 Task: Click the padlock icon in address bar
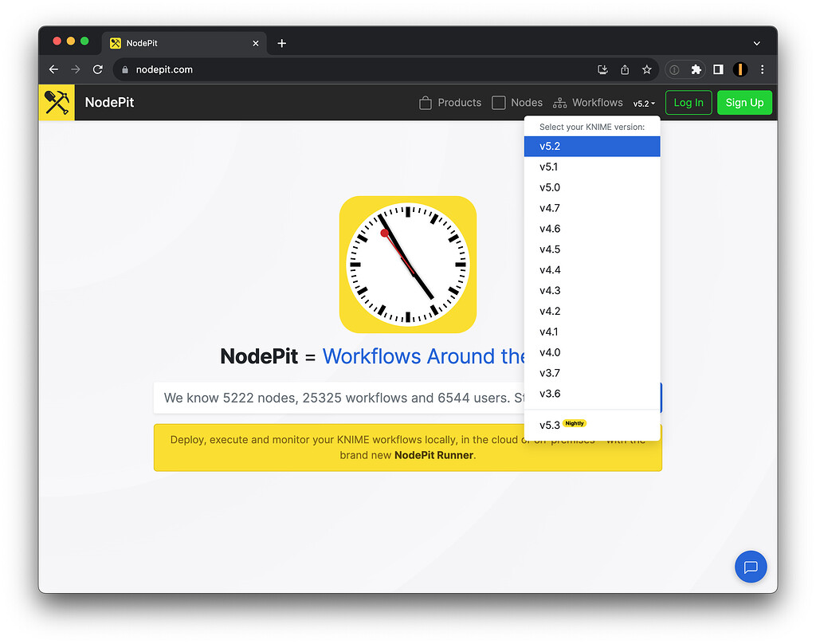click(x=124, y=69)
